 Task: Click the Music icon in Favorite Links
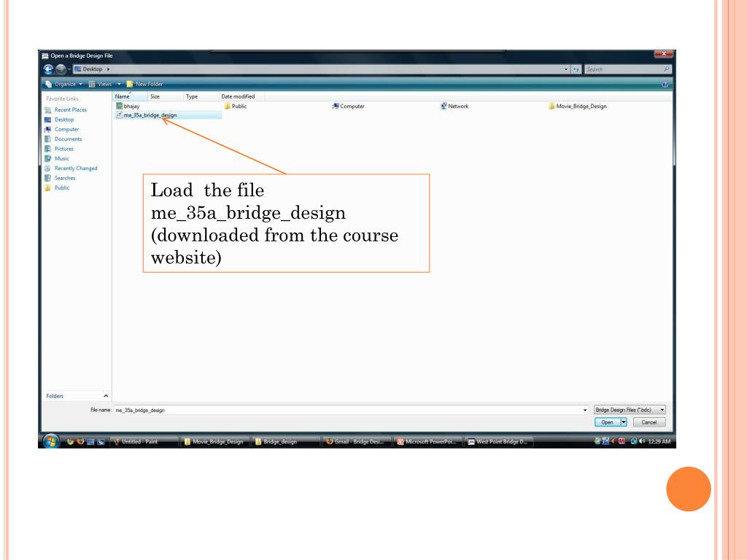[47, 158]
